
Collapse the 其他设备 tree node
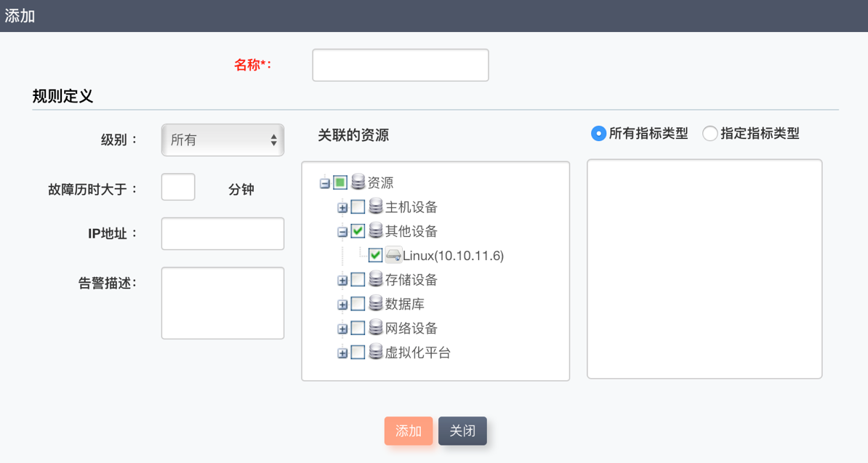[342, 232]
